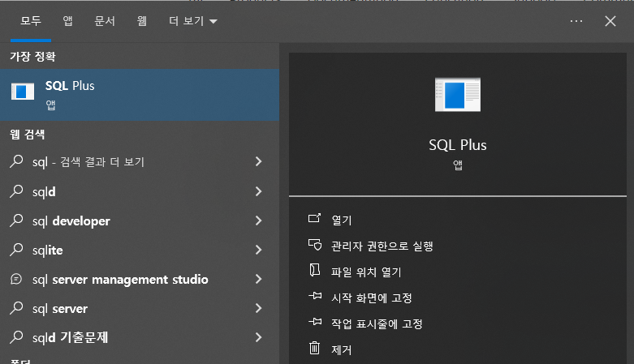Click pin icon beside 시작 화면에 고정

pos(315,296)
